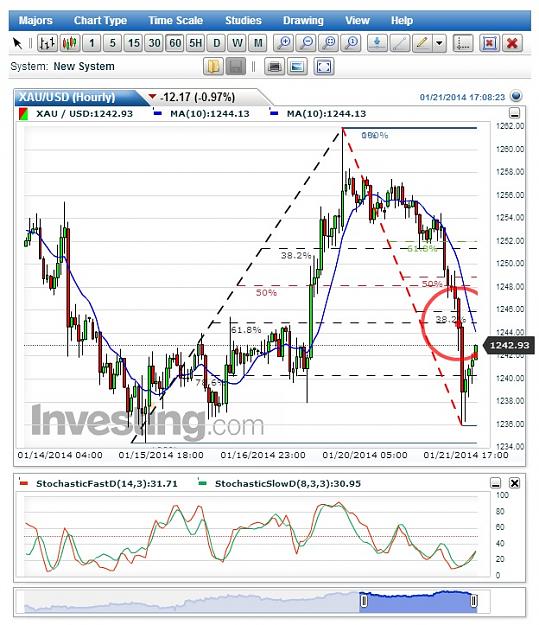Switch to bar chart type icon

click(47, 43)
